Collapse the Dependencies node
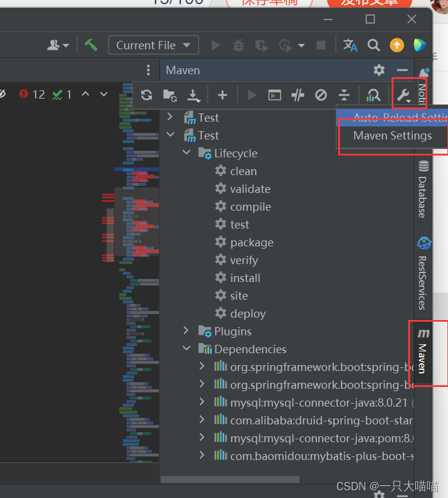Image resolution: width=448 pixels, height=498 pixels. [x=187, y=348]
